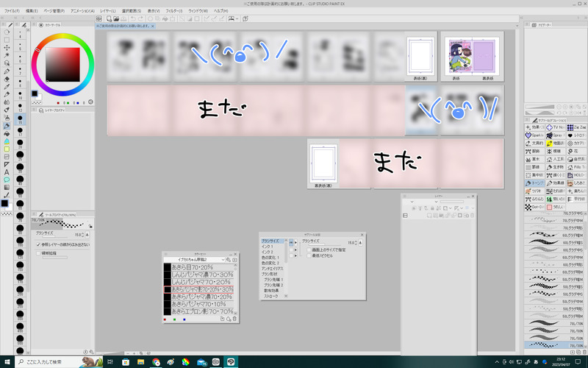The image size is (588, 368).
Task: Click the Clip Studio launcher icon
Action: 98,18
